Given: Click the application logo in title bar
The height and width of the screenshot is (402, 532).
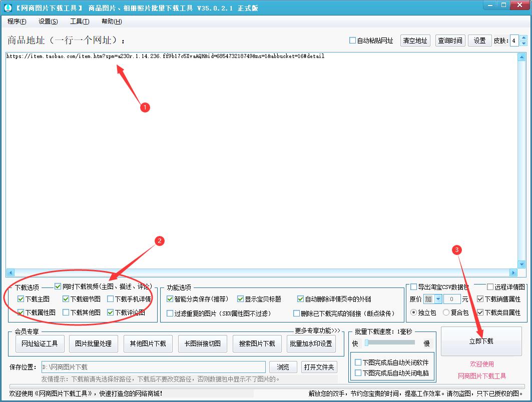Looking at the screenshot, I should point(7,6).
